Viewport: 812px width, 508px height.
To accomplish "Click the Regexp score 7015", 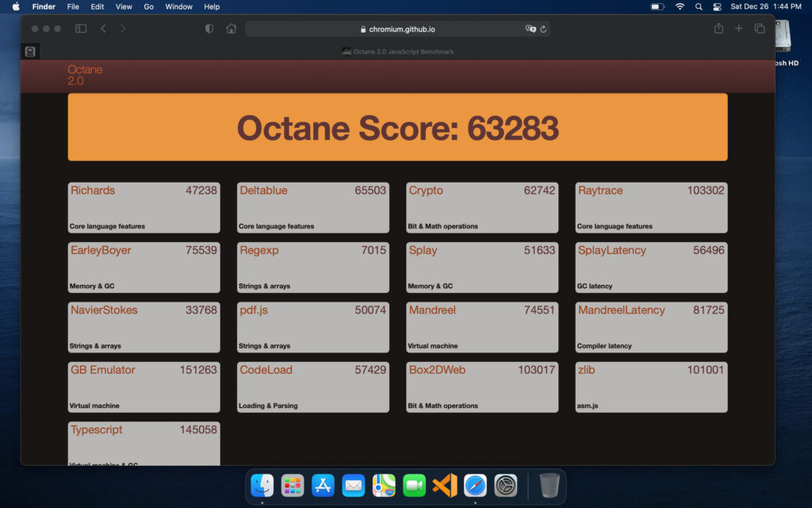I will click(373, 250).
